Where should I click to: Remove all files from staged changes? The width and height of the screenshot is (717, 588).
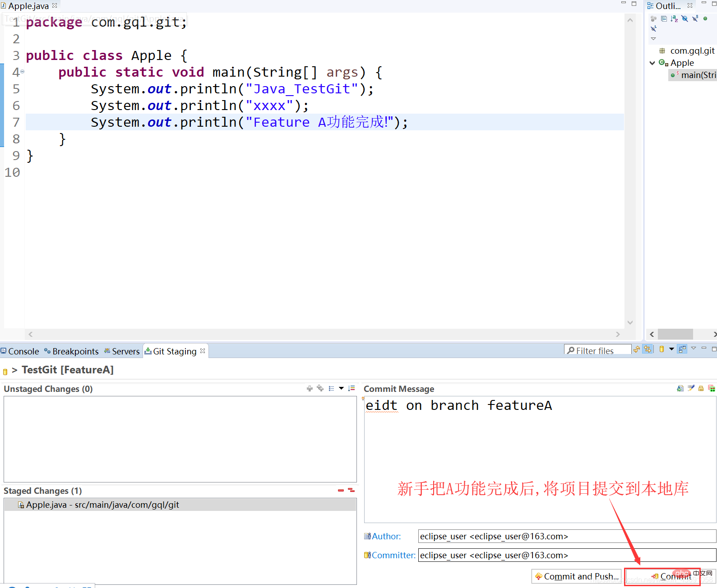pos(351,490)
